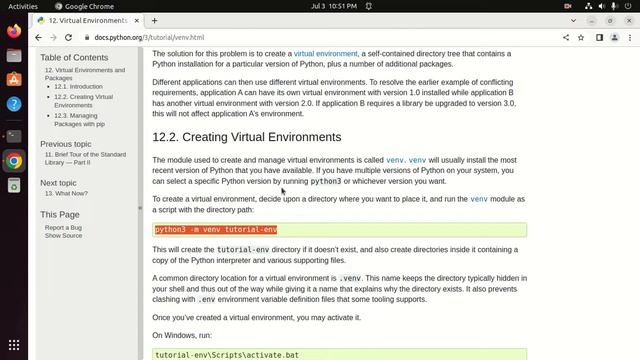The width and height of the screenshot is (640, 360).
Task: Click Report a Bug link
Action: (x=63, y=227)
